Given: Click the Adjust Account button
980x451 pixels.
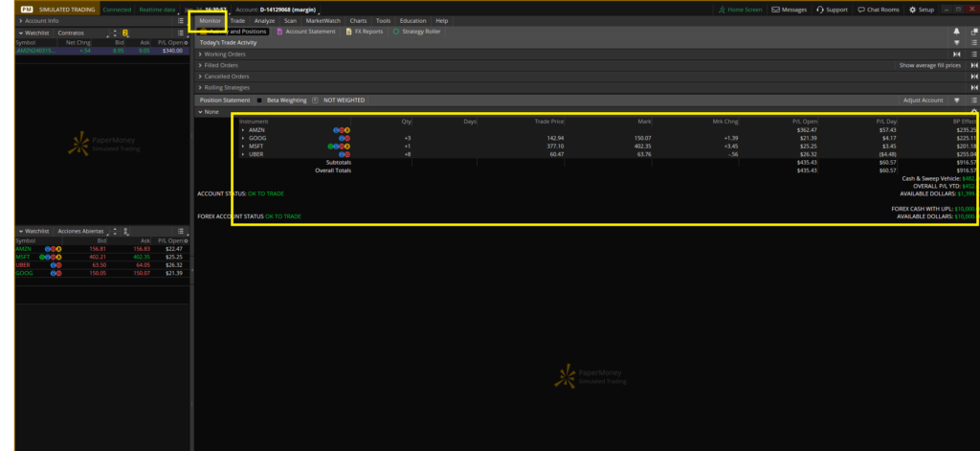Looking at the screenshot, I should click(x=924, y=101).
